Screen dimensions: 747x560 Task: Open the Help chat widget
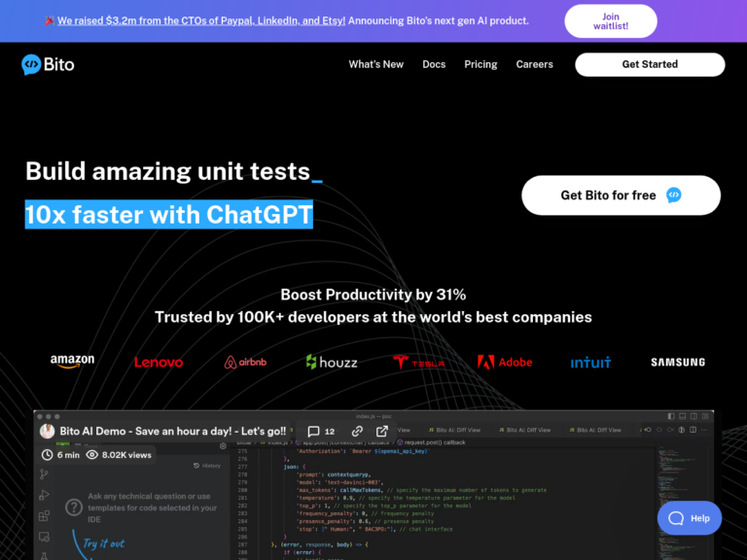click(690, 518)
